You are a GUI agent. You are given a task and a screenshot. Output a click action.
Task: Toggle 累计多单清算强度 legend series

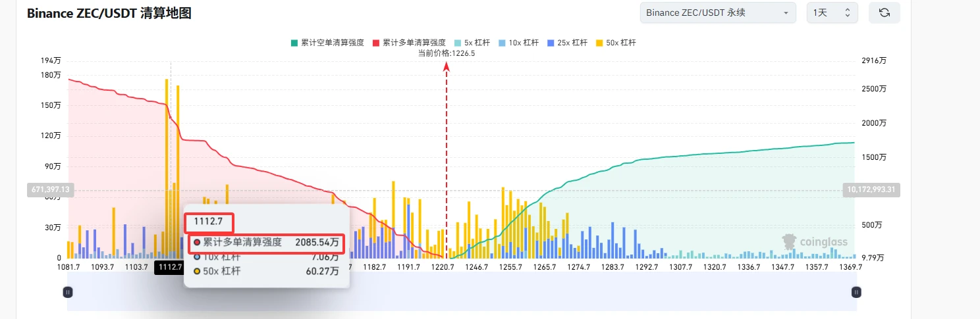point(409,43)
